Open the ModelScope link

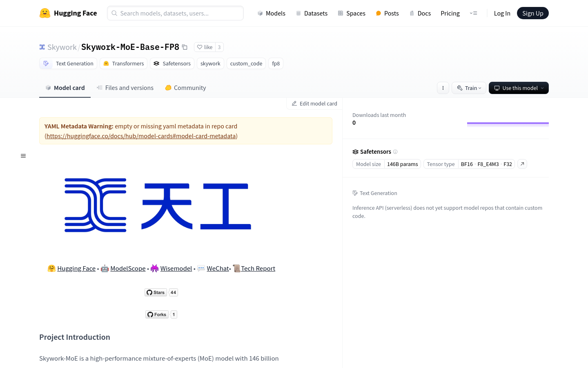[128, 268]
